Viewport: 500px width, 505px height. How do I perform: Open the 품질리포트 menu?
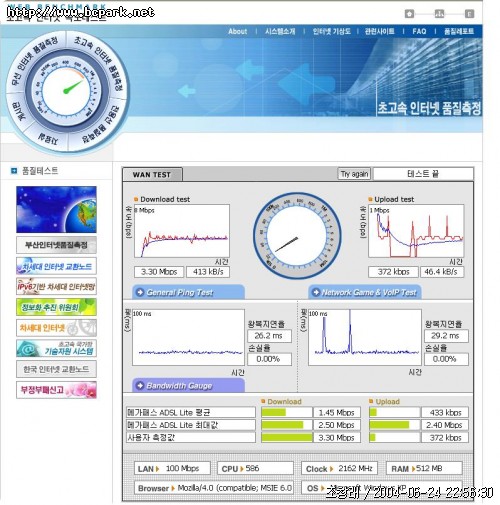(459, 31)
